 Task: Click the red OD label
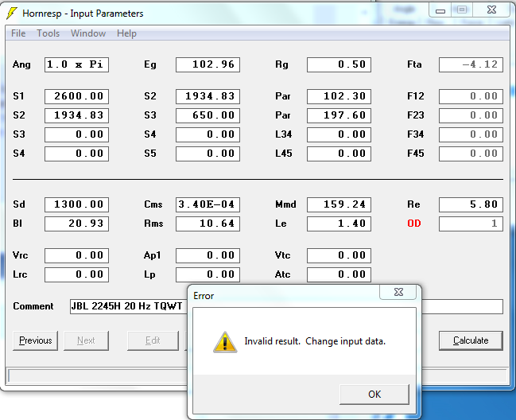tap(414, 224)
